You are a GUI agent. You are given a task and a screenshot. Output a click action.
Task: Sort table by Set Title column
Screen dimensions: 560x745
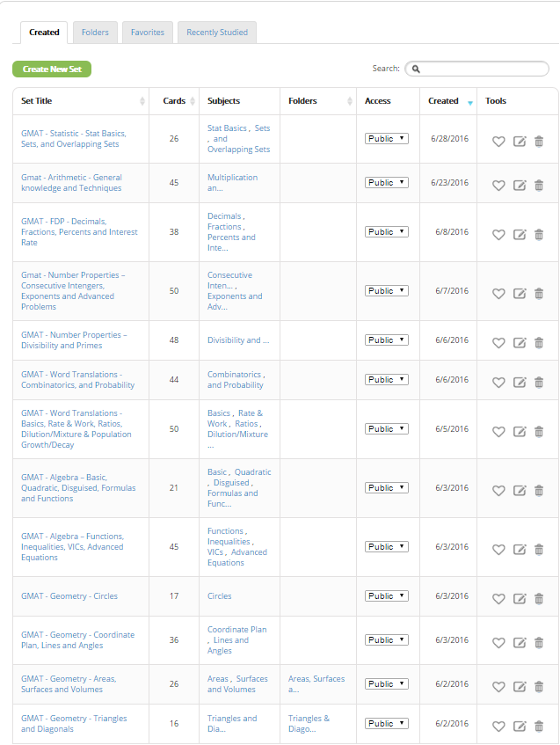pyautogui.click(x=79, y=101)
